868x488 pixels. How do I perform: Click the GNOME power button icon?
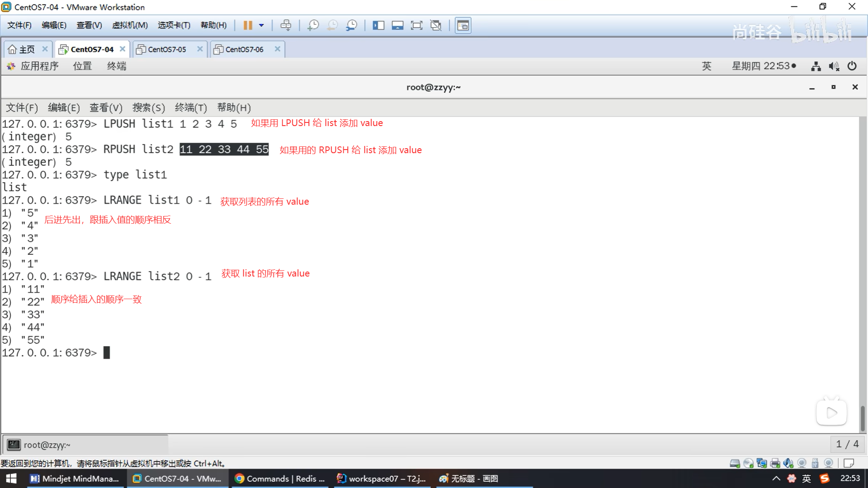[x=852, y=66]
